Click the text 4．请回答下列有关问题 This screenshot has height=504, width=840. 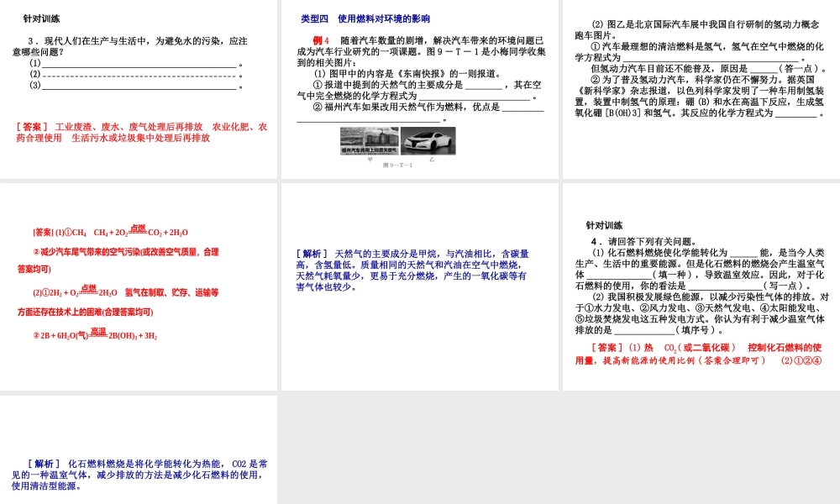coord(644,242)
